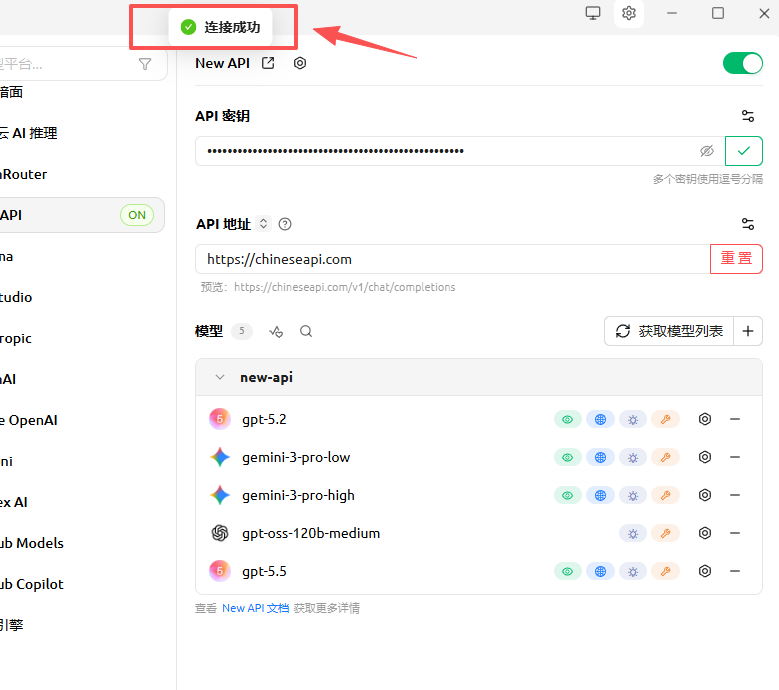The width and height of the screenshot is (779, 690).
Task: Remove gpt-5.5 model
Action: (x=735, y=571)
